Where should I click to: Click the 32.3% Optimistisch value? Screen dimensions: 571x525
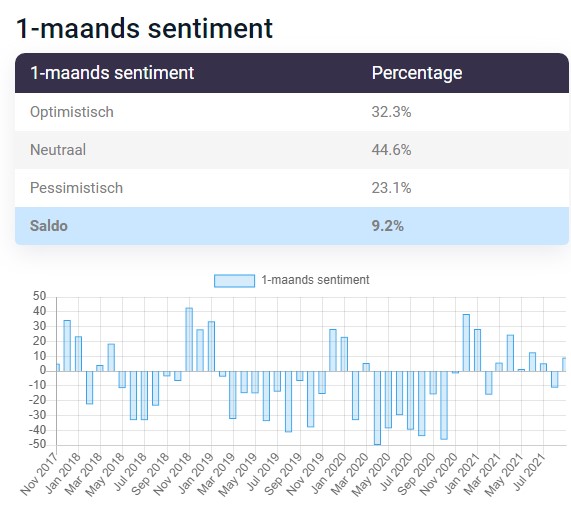(391, 112)
